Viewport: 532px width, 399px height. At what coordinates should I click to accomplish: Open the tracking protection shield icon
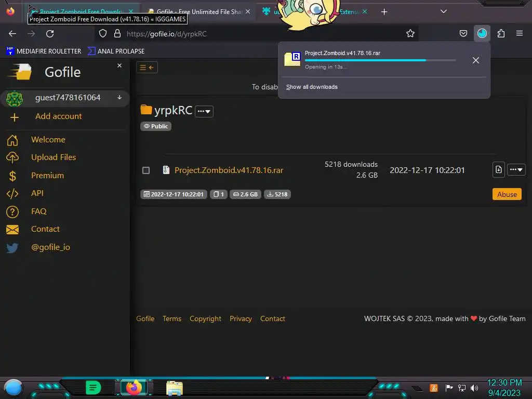(x=103, y=34)
